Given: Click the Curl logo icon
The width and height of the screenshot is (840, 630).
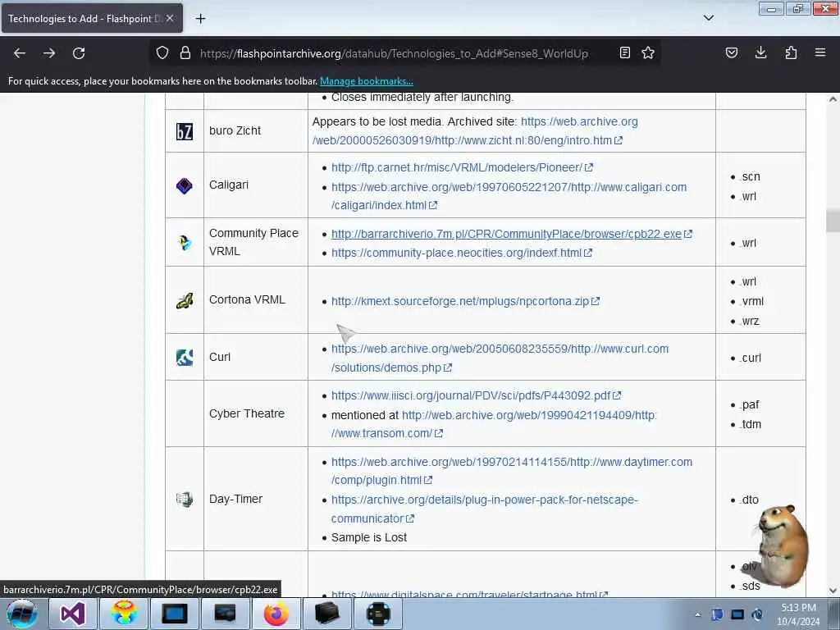Looking at the screenshot, I should click(185, 358).
